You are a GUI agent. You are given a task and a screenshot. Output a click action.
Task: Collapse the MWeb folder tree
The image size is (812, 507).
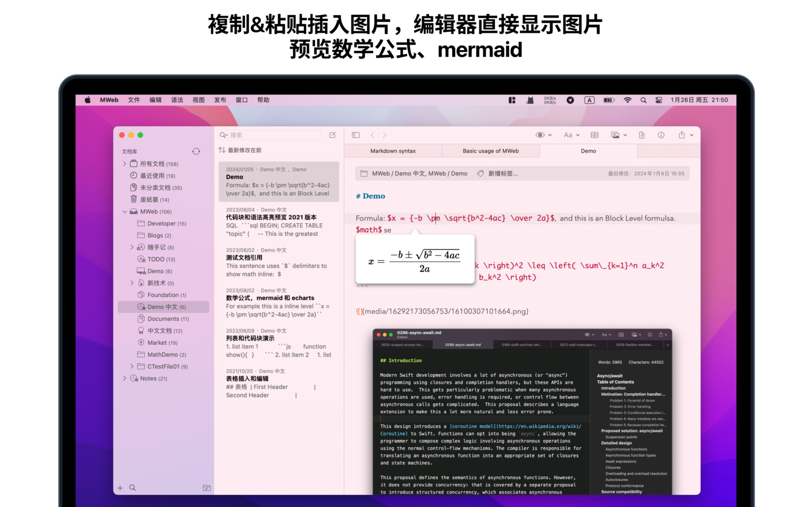click(125, 212)
